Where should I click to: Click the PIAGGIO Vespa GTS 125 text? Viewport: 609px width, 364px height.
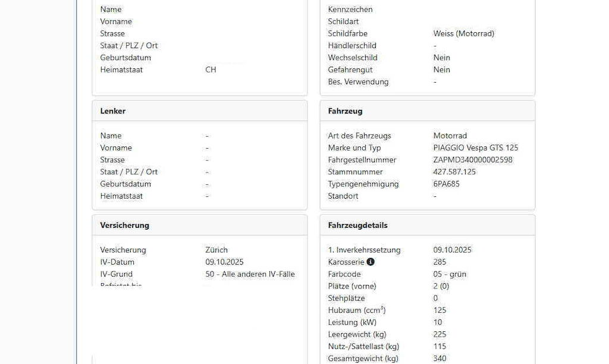click(x=475, y=148)
